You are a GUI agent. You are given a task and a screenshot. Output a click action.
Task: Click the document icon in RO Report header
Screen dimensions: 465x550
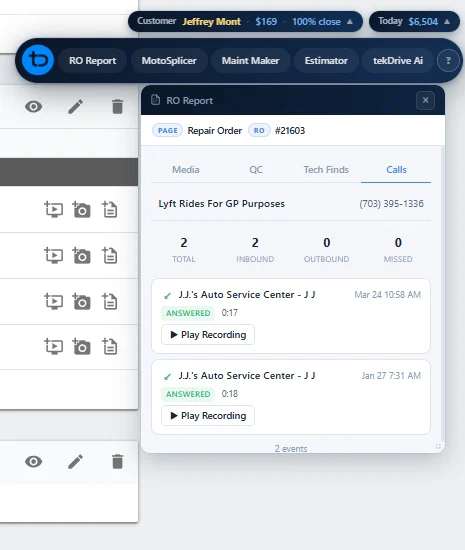155,100
